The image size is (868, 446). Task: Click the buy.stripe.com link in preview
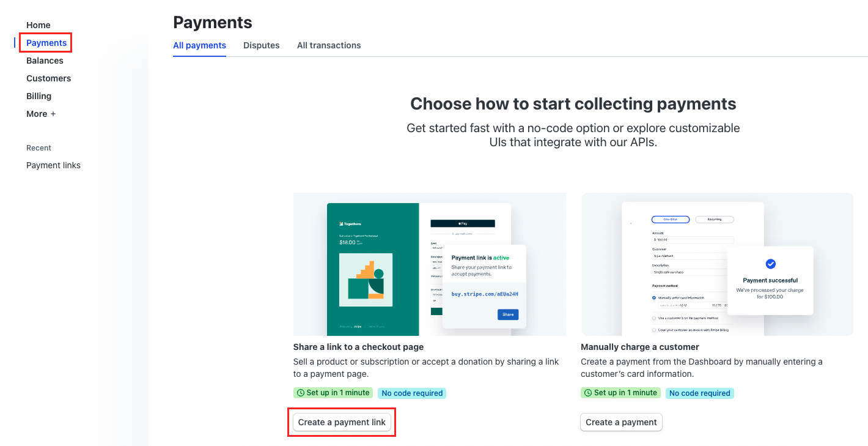pos(485,294)
